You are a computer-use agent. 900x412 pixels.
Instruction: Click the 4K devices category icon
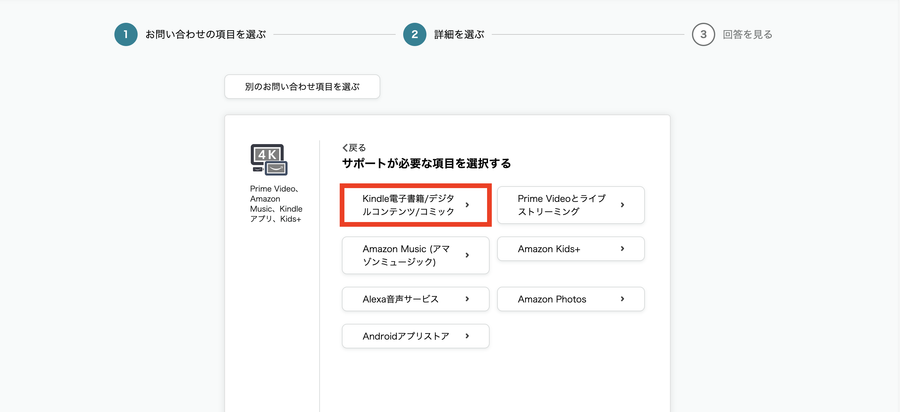[269, 160]
